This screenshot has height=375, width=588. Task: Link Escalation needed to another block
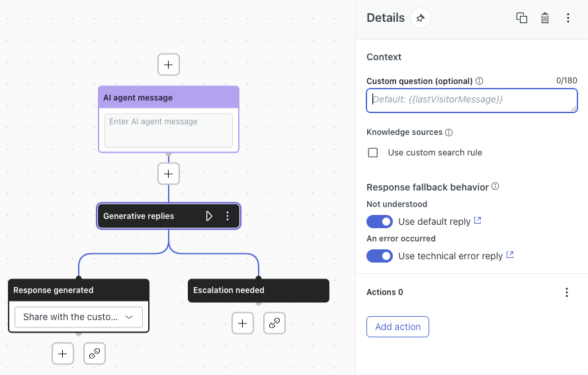274,323
